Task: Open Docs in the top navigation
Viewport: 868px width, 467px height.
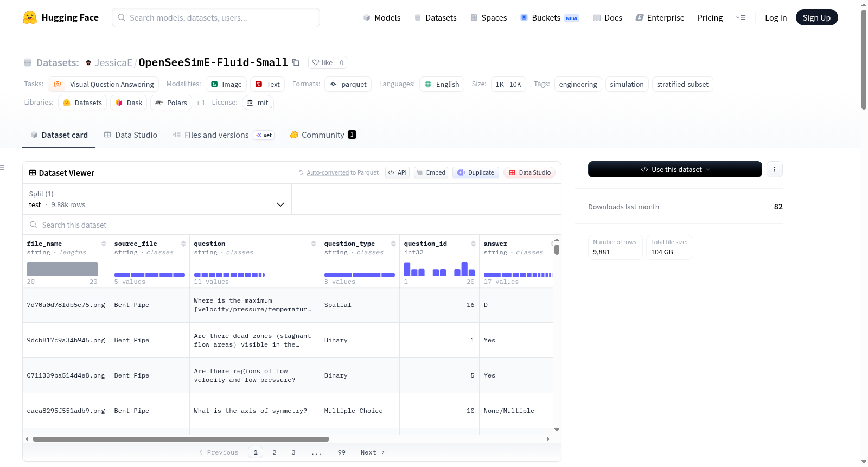Action: click(x=608, y=17)
